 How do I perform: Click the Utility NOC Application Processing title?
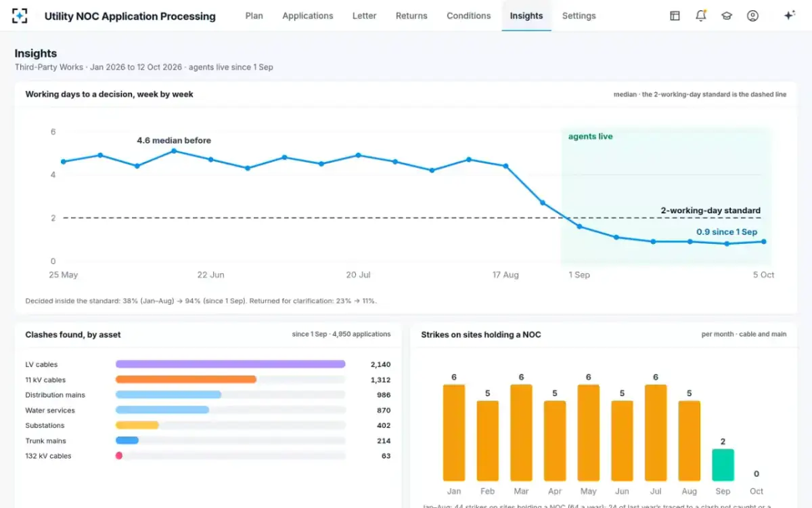[130, 16]
